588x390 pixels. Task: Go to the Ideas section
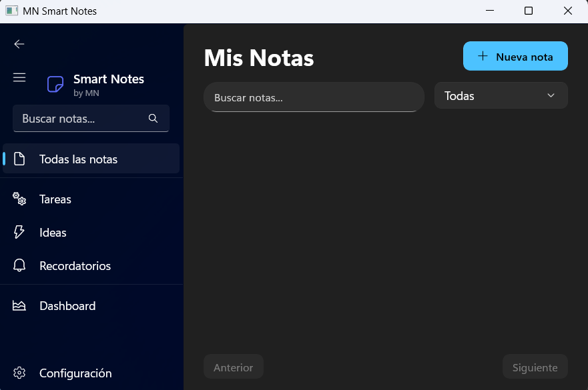91,232
